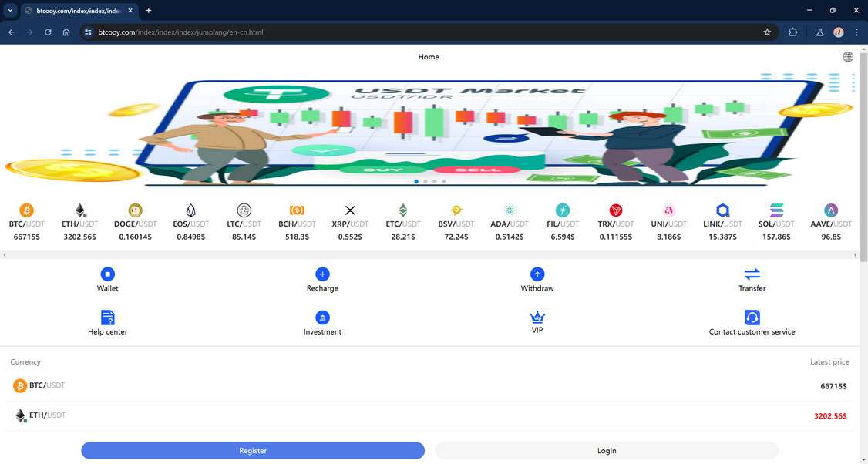Open the Help center icon
868x464 pixels.
pos(107,318)
